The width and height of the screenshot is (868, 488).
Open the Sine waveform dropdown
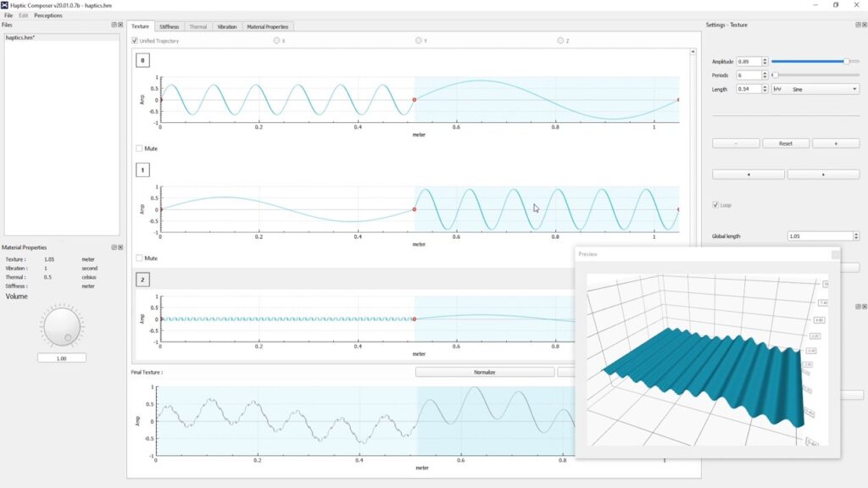point(855,88)
